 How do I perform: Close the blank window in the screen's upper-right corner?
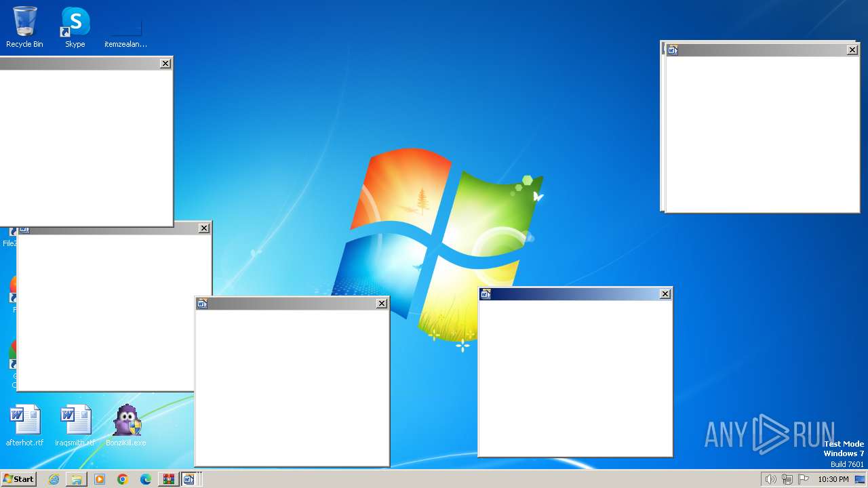point(852,49)
